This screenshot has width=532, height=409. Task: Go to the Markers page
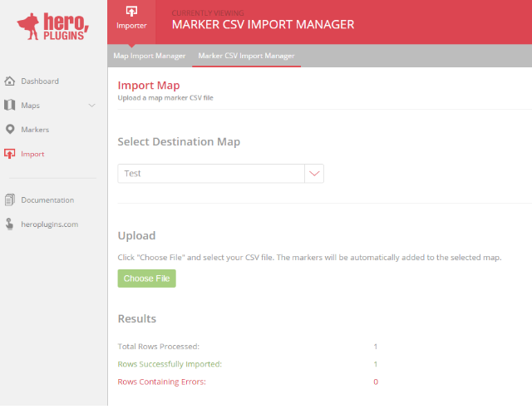(35, 130)
